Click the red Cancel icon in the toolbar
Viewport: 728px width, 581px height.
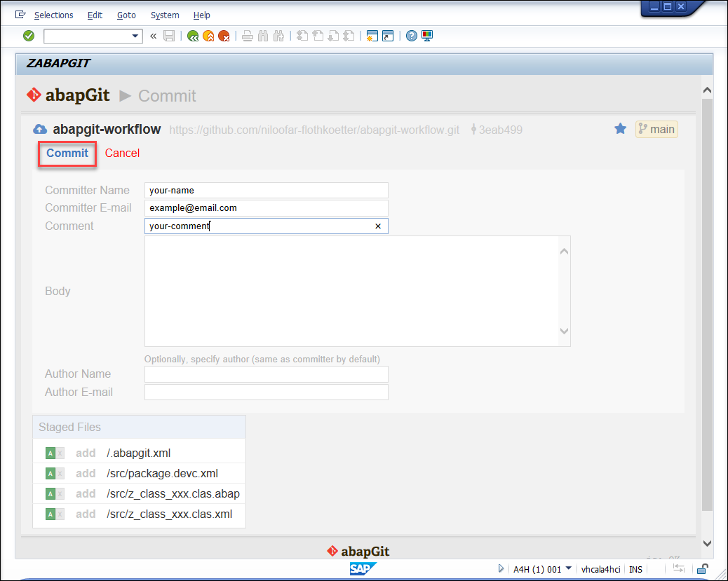point(224,36)
